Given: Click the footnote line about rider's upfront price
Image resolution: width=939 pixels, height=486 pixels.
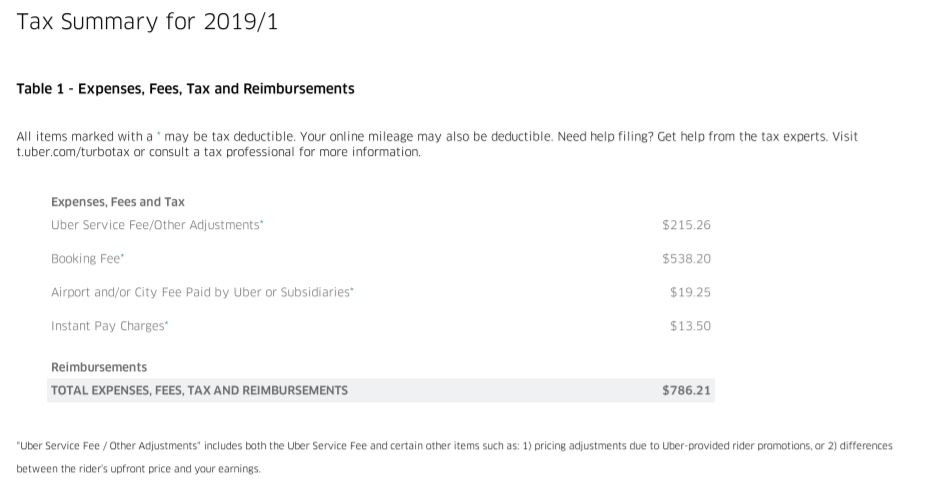Looking at the screenshot, I should tap(138, 469).
